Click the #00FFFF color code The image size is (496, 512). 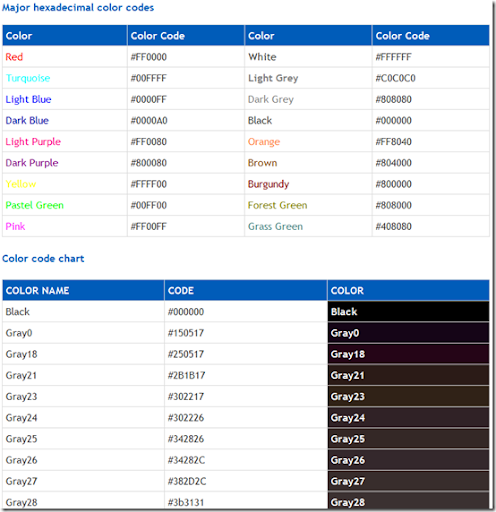[149, 78]
